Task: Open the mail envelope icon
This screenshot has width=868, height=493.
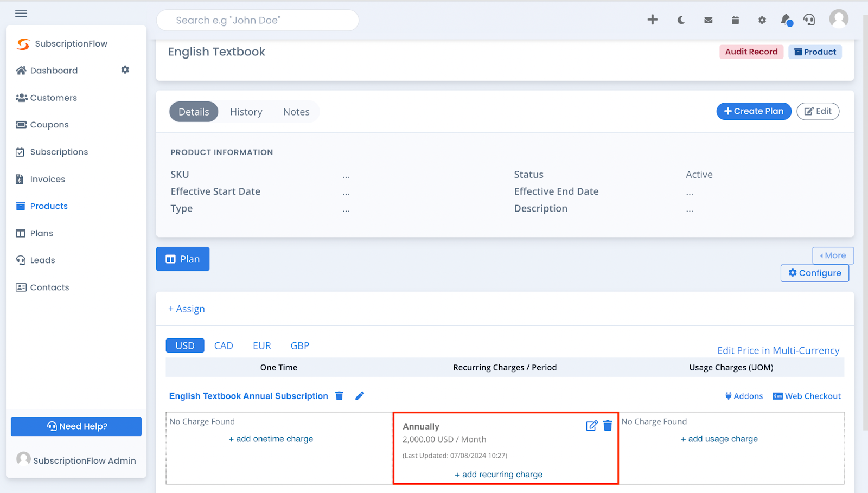Action: click(x=709, y=20)
